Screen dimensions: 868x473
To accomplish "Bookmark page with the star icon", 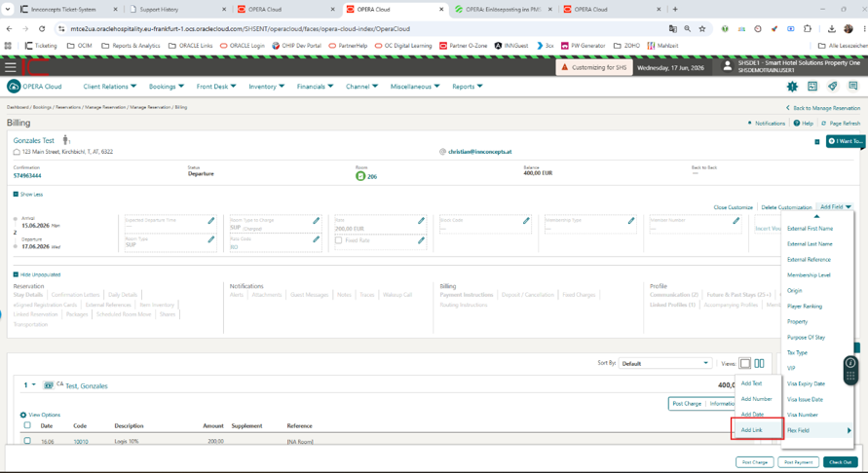I will [702, 29].
